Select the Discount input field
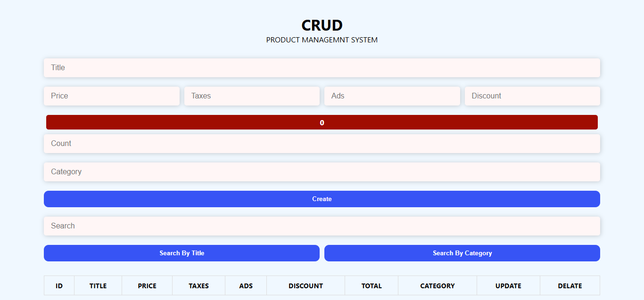The image size is (644, 300). coord(532,96)
